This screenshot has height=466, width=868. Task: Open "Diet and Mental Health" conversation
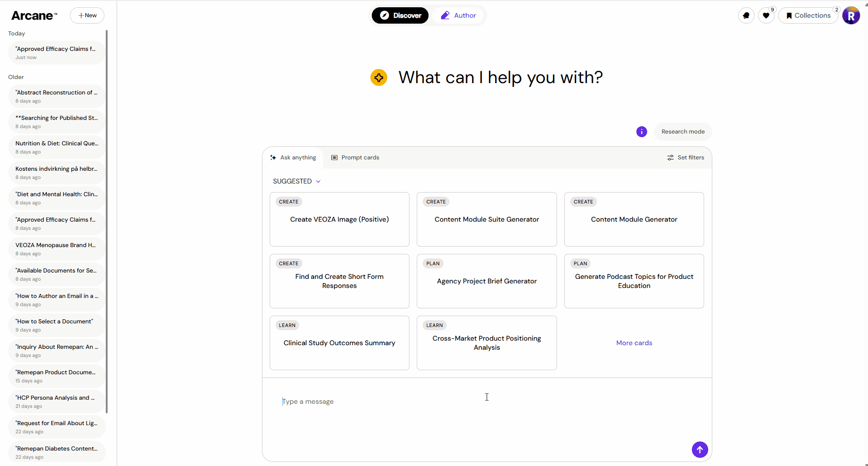[57, 198]
